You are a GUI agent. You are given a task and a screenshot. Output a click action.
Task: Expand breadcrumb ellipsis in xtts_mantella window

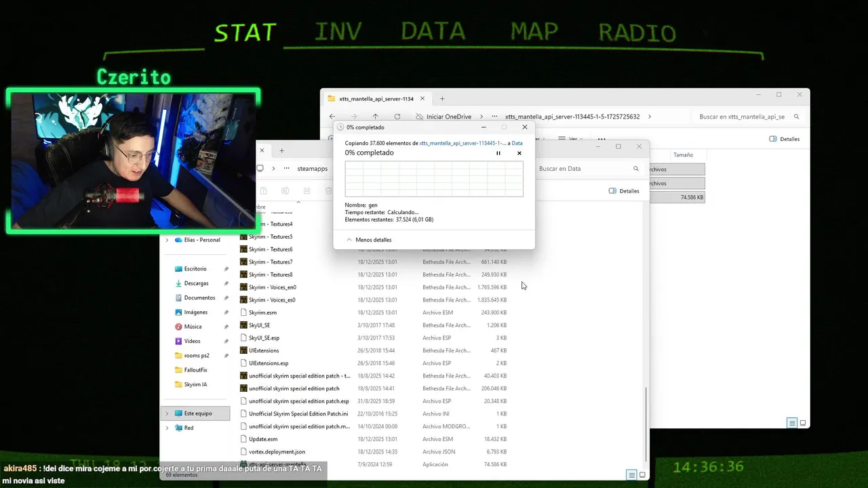pos(494,117)
